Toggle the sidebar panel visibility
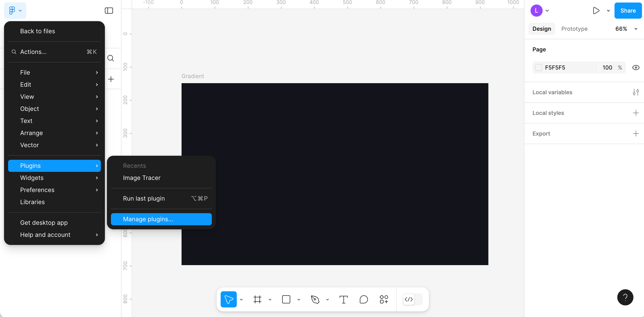Viewport: 644px width, 317px height. tap(109, 11)
